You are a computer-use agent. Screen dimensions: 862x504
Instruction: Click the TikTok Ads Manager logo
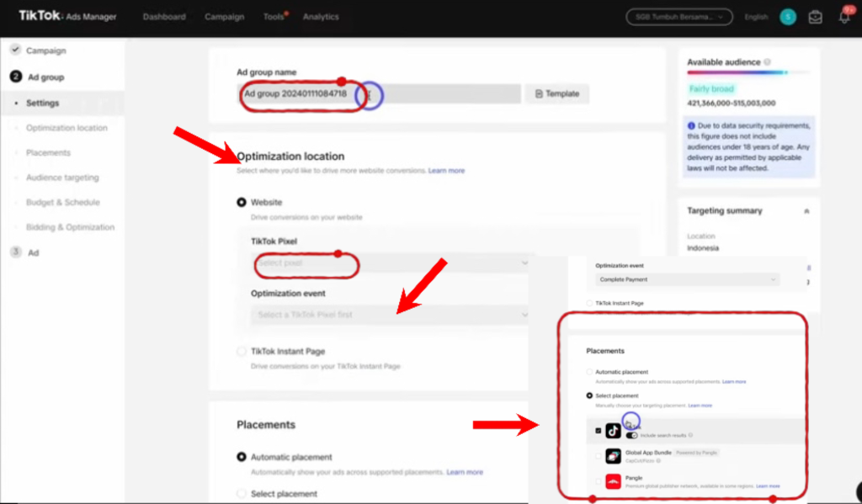pyautogui.click(x=67, y=16)
